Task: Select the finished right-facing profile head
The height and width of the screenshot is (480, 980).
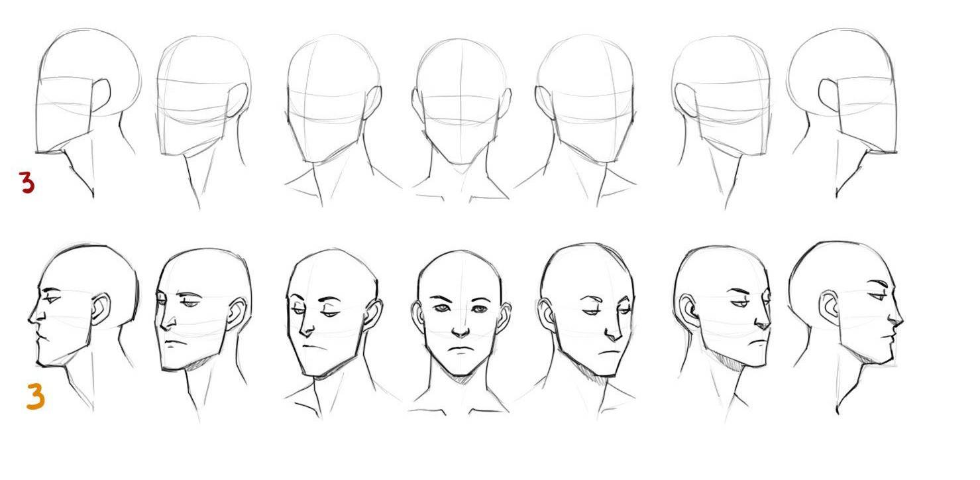Action: (846, 328)
